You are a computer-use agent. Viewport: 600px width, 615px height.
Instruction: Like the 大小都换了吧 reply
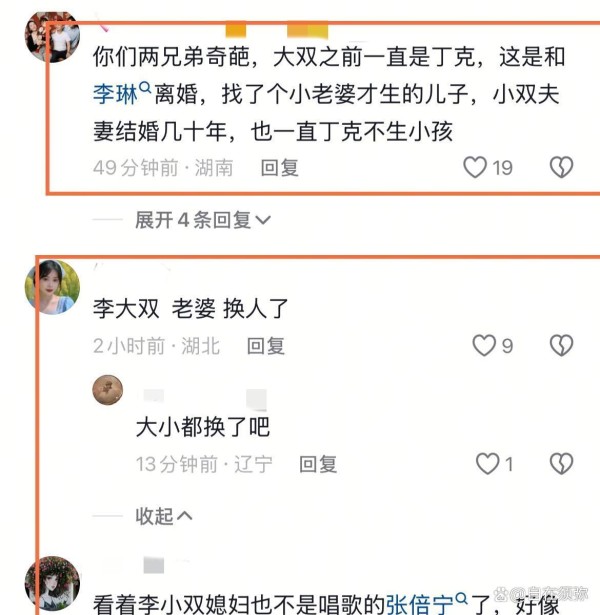[487, 464]
